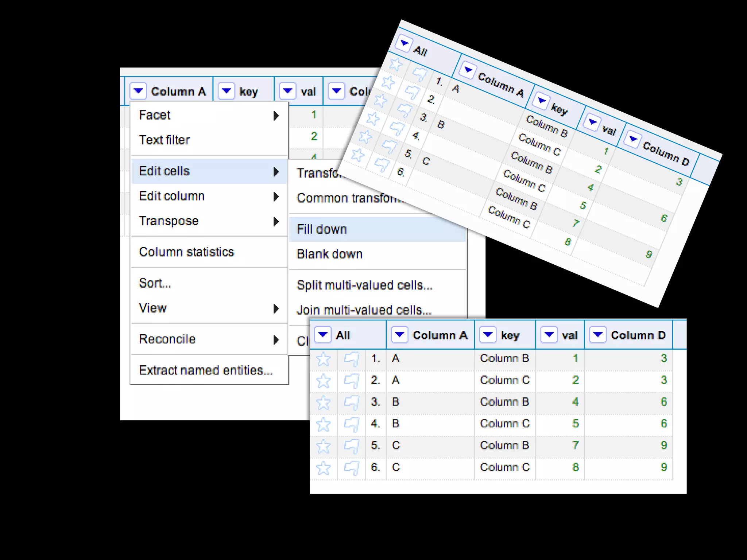
Task: Star row 4 in bottom table
Action: (x=323, y=424)
